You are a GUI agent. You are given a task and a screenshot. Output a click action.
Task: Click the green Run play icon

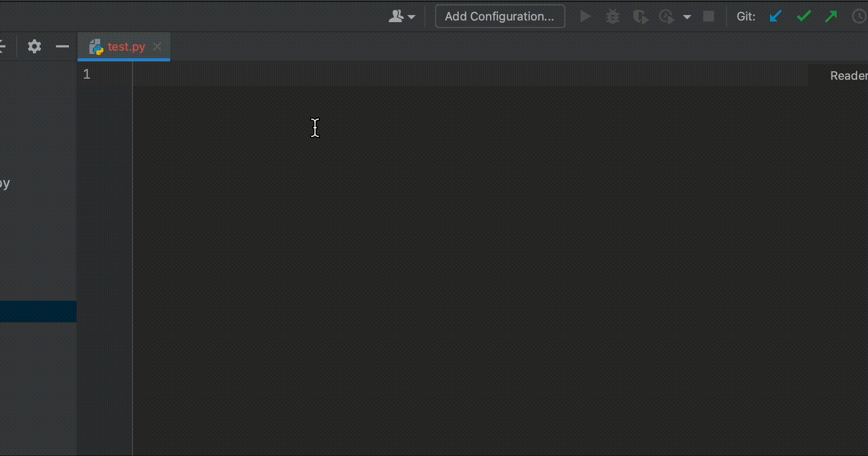tap(585, 17)
